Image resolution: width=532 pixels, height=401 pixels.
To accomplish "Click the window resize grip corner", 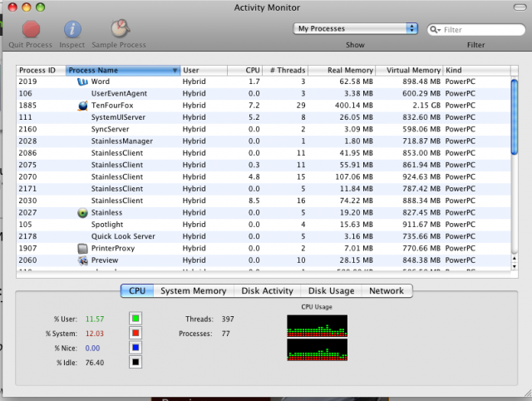I will point(528,394).
